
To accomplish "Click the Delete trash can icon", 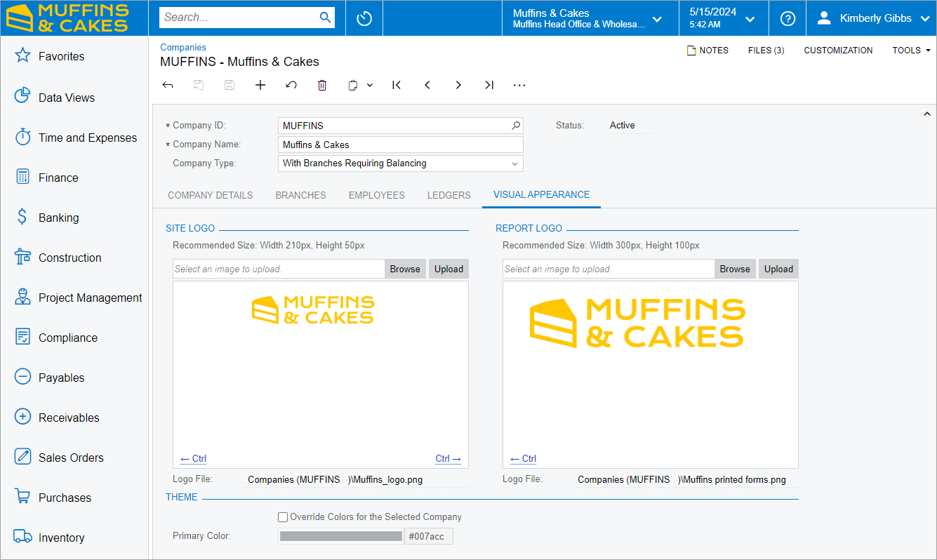I will (322, 85).
